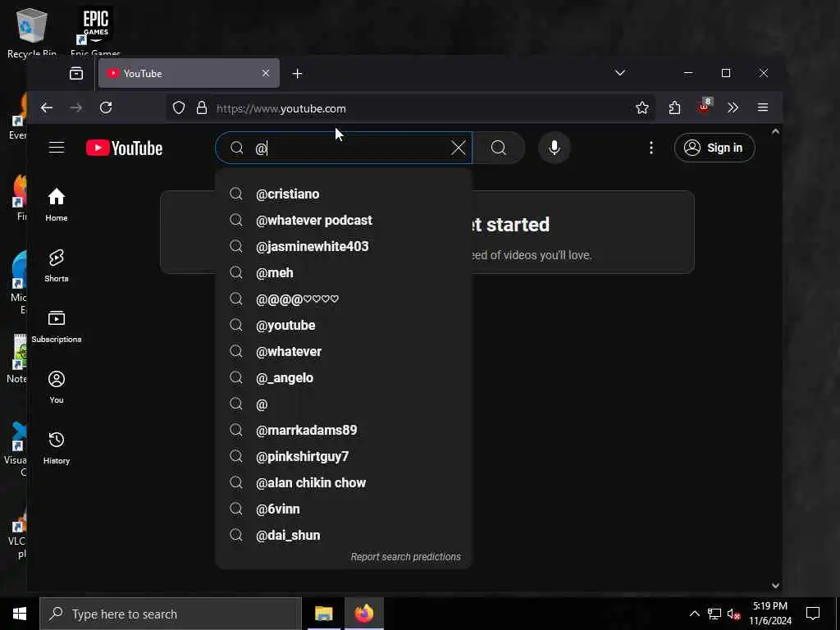Select the @dai_shun suggestion
The image size is (840, 630).
(x=344, y=535)
